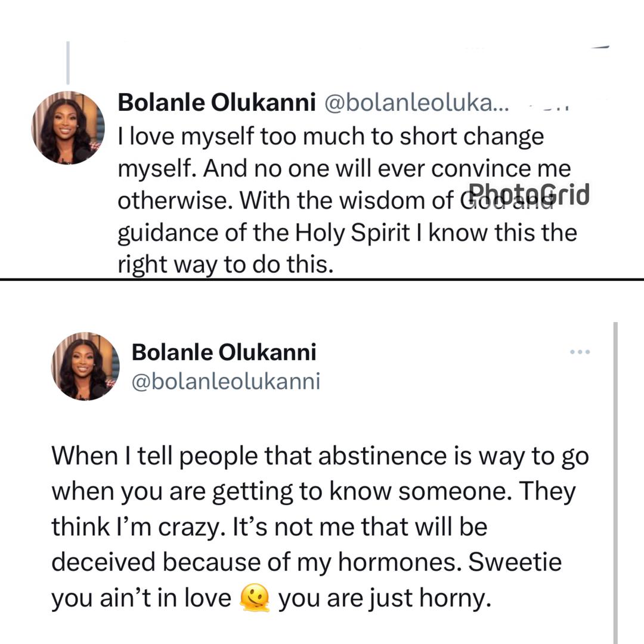Screen dimensions: 644x644
Task: Click the vertical scrollbar beside the bottom tweet
Action: [x=615, y=477]
